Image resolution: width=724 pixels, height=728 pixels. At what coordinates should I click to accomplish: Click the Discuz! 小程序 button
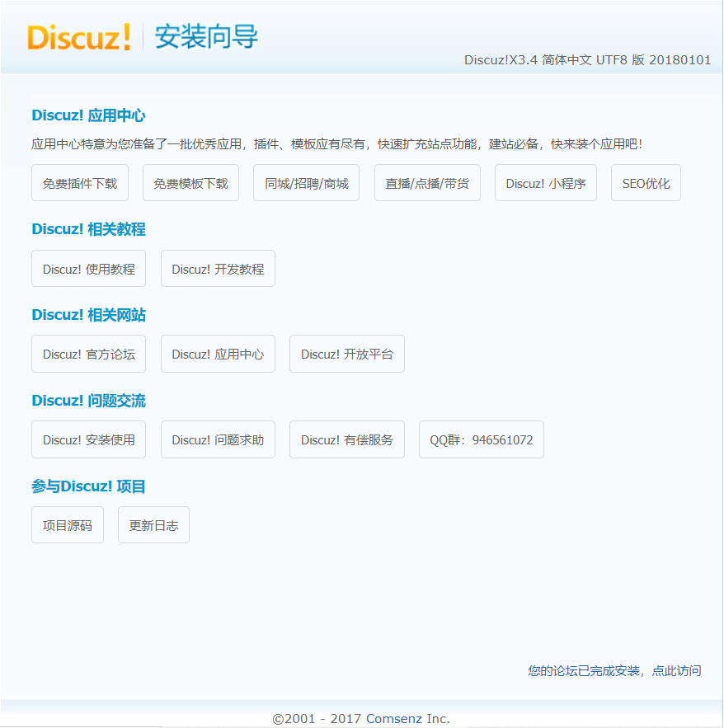(x=546, y=183)
